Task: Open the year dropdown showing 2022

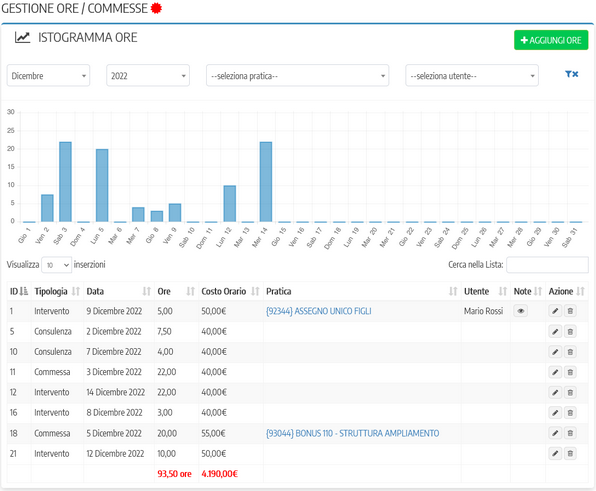Action: point(148,76)
